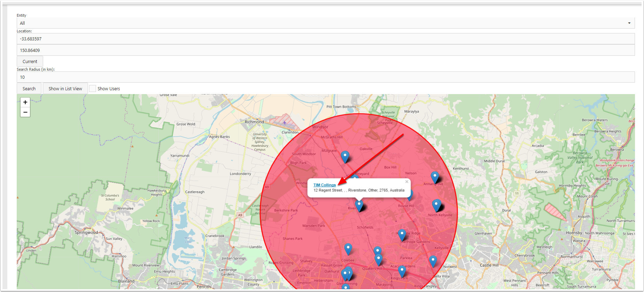Select the map pin near Stanhope Gardens
Screen dimensions: 644x292
tap(402, 235)
